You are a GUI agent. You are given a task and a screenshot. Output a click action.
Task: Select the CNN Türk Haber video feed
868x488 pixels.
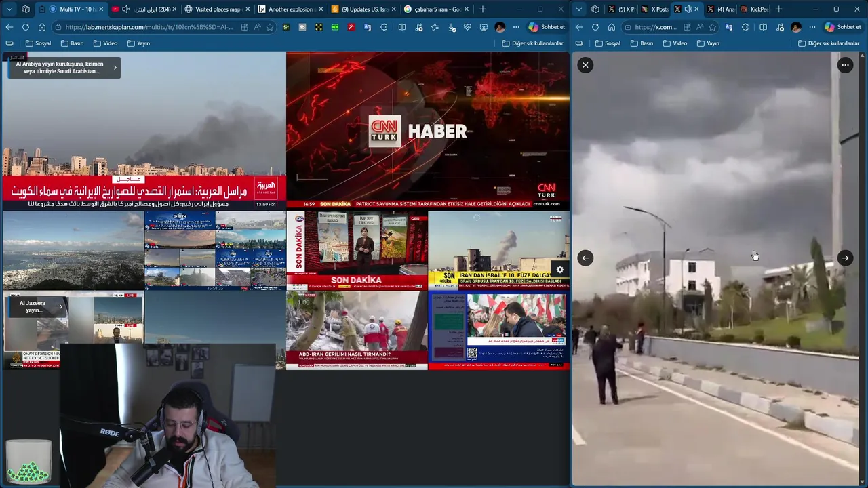click(x=428, y=130)
